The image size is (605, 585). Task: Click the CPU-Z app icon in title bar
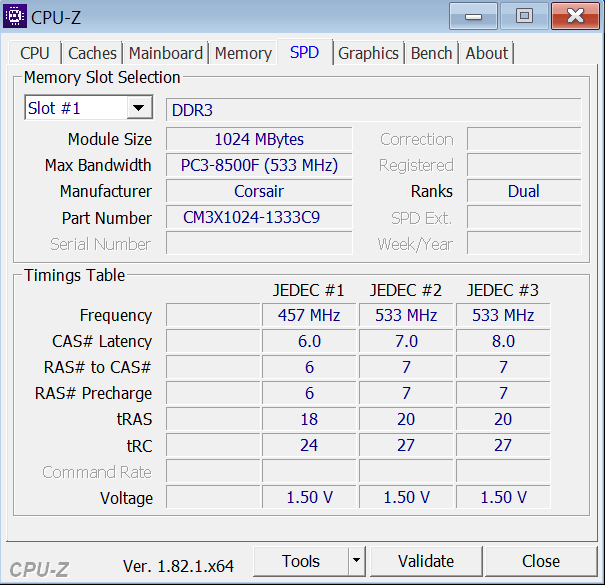tap(15, 16)
